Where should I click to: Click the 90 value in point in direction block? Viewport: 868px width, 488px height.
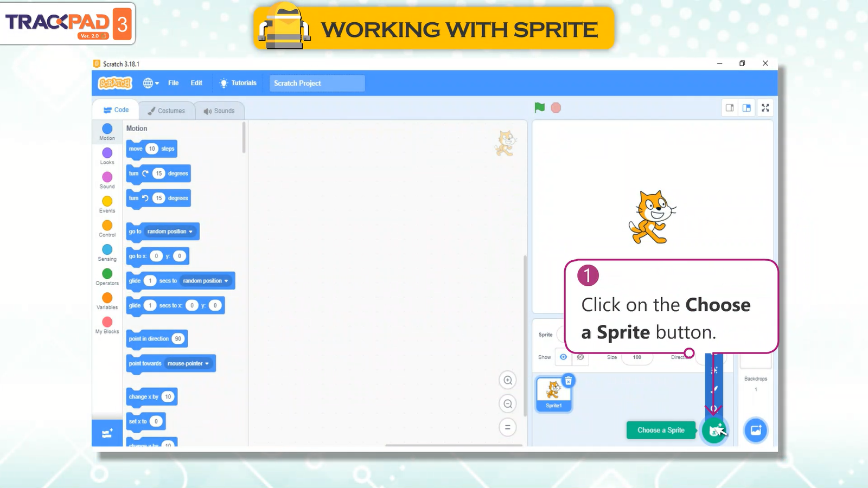click(x=178, y=339)
